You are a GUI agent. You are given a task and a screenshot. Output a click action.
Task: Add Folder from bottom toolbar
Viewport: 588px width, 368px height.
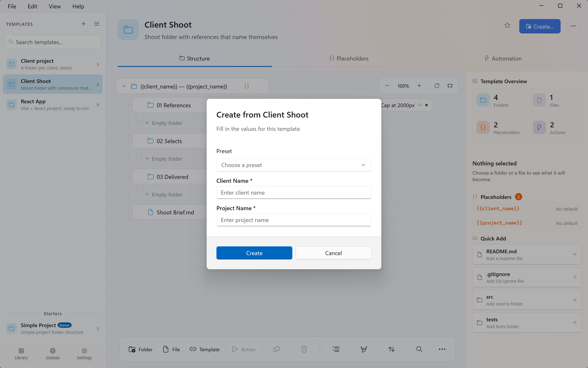[x=141, y=349]
